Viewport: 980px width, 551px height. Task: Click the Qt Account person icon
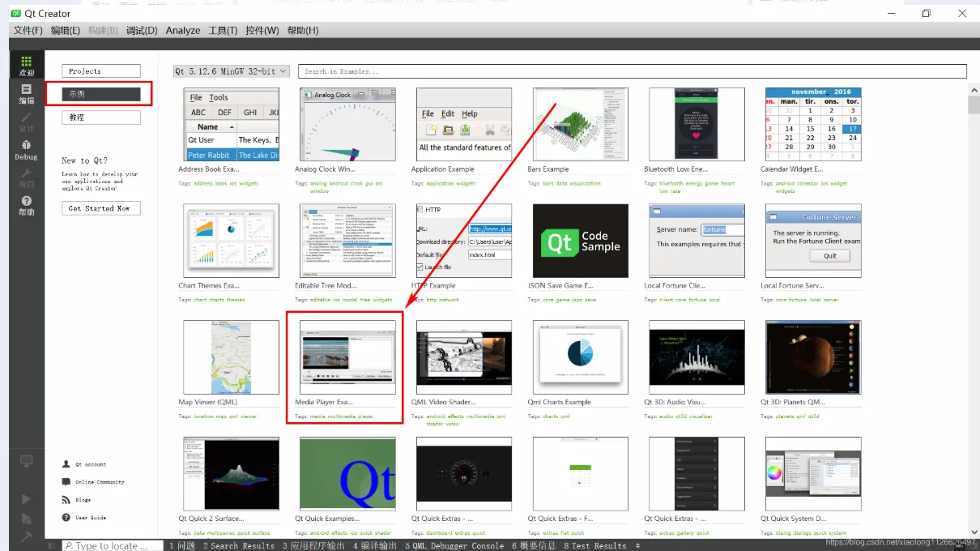pyautogui.click(x=66, y=464)
